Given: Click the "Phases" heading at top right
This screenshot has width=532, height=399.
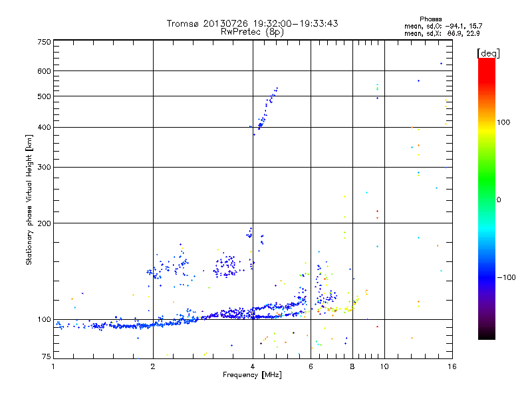Looking at the screenshot, I should point(430,19).
